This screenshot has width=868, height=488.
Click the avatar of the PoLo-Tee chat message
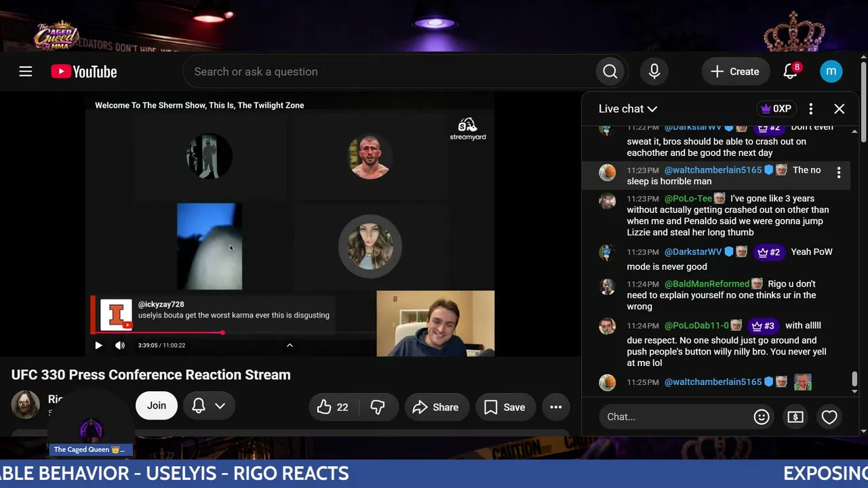tap(608, 201)
